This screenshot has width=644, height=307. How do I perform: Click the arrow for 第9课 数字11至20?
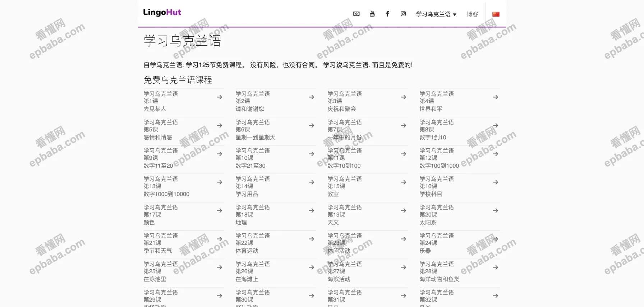(x=220, y=154)
